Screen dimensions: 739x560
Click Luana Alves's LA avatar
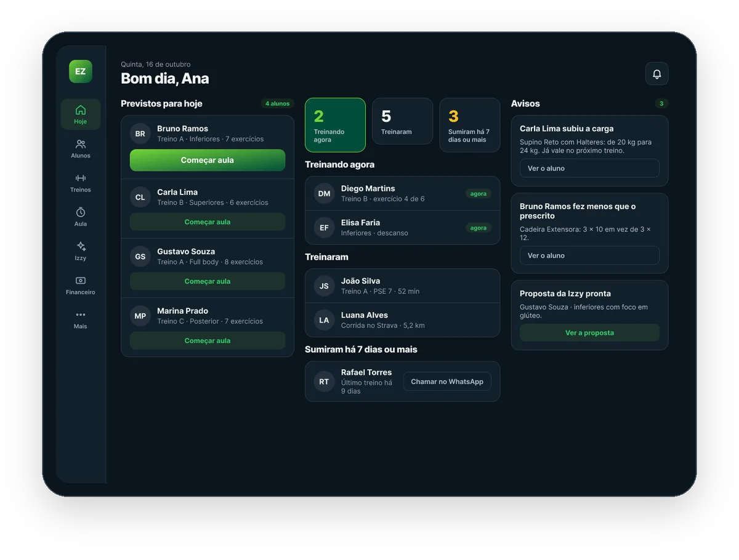(324, 320)
